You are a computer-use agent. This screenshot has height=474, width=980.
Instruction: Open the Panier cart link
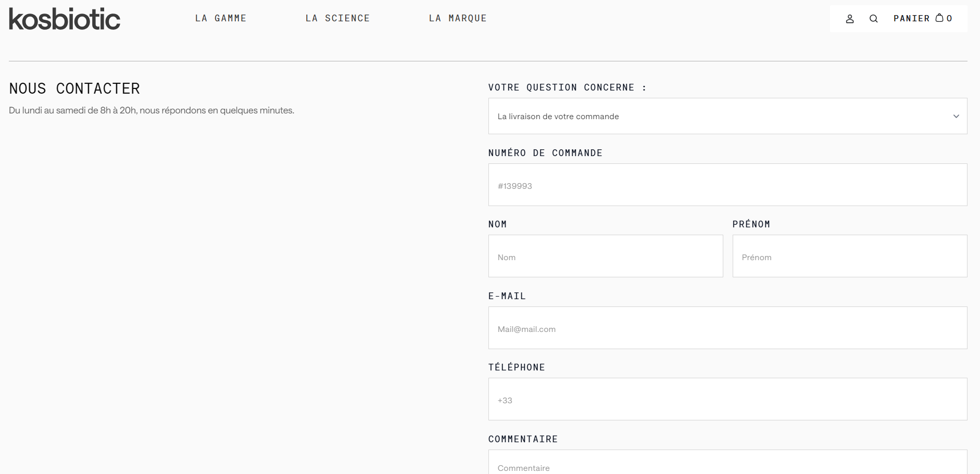(911, 19)
